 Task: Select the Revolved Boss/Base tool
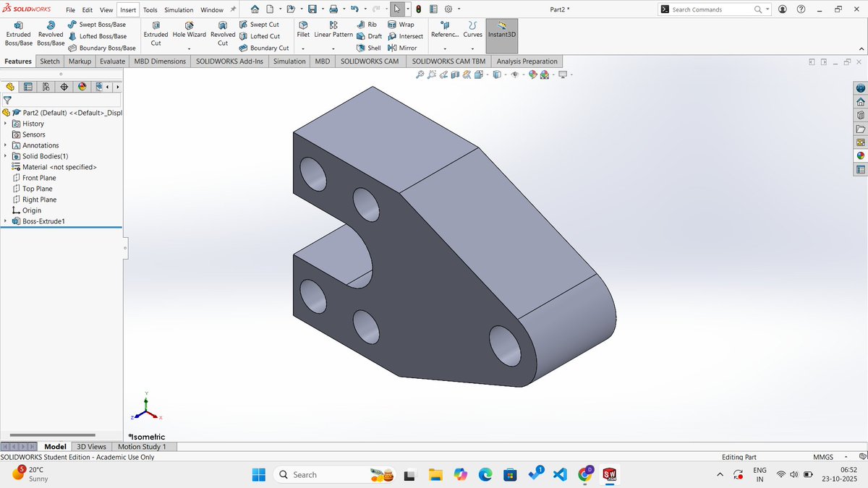click(51, 33)
